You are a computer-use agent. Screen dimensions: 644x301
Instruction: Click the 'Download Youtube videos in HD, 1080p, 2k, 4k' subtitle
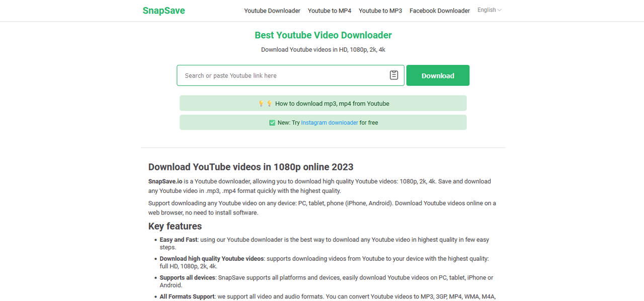323,50
